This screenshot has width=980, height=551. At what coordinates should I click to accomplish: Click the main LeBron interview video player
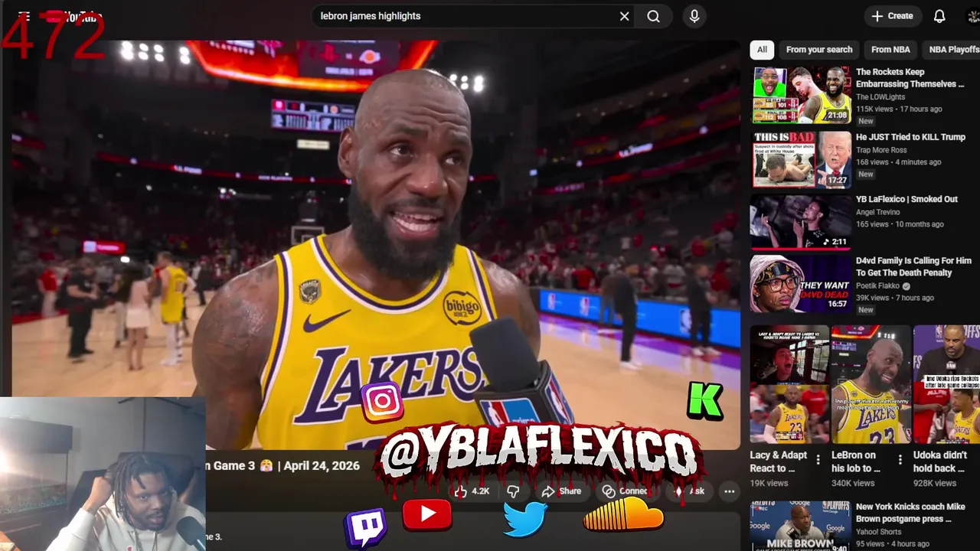[x=375, y=245]
